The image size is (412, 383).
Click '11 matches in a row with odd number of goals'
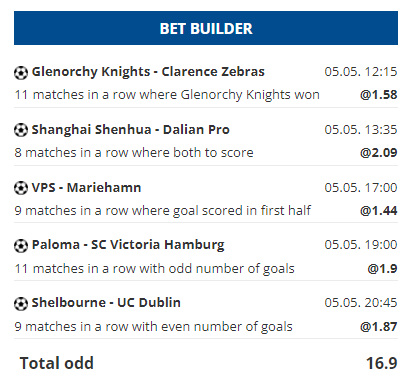point(155,269)
